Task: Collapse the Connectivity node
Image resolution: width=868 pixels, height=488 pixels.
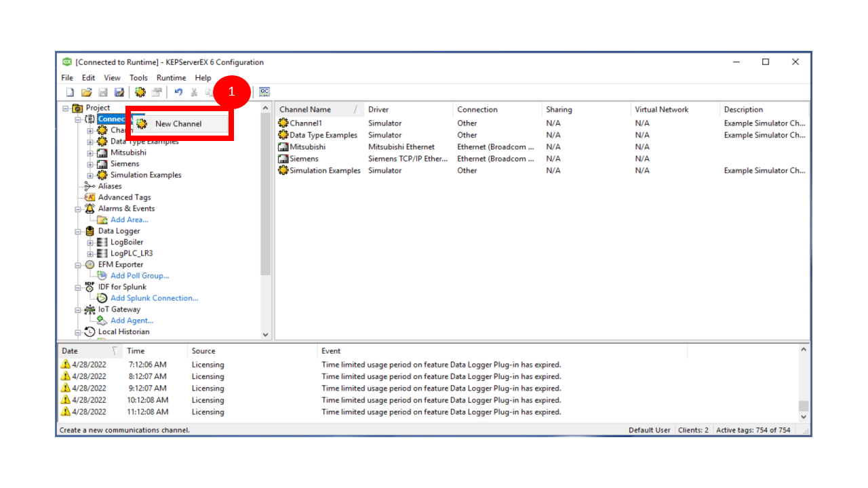Action: (x=78, y=119)
